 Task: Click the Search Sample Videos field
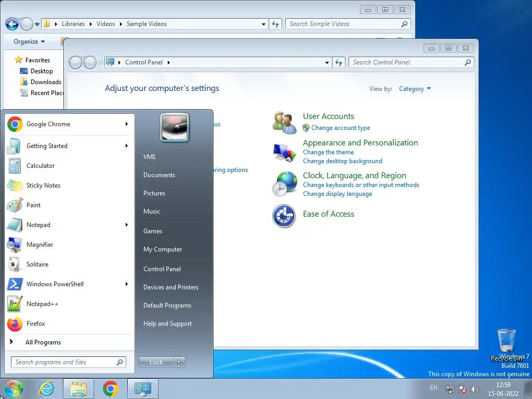(x=348, y=24)
